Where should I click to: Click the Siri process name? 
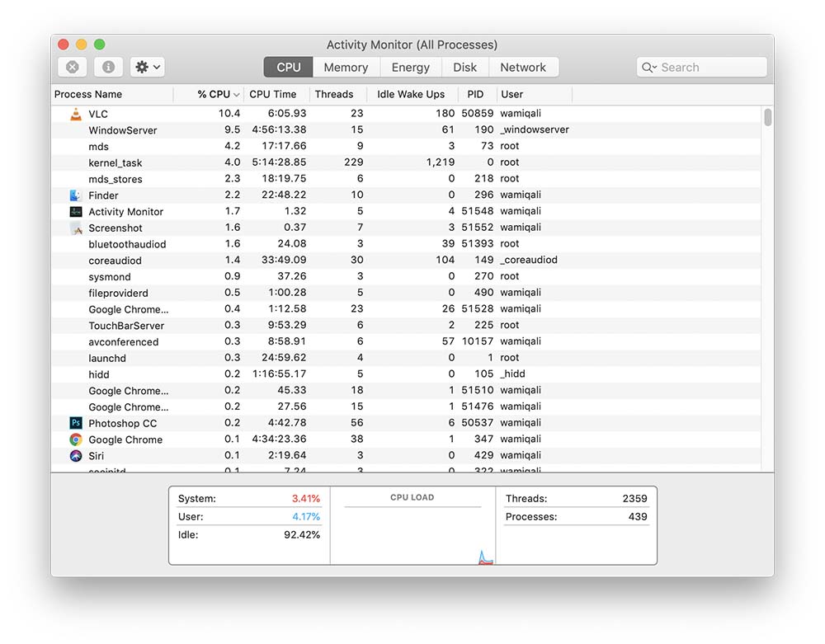coord(96,456)
